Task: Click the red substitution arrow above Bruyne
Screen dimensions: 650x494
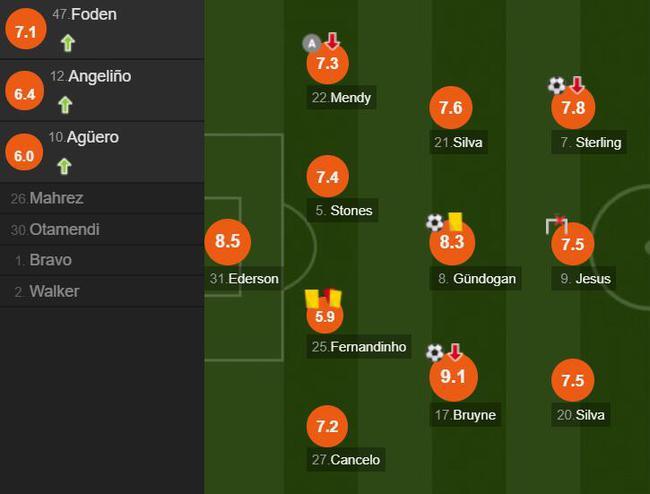Action: [455, 352]
